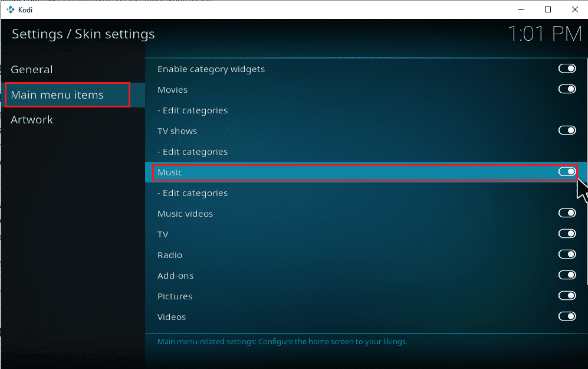Toggle the TV shows switch
588x369 pixels.
pyautogui.click(x=567, y=130)
